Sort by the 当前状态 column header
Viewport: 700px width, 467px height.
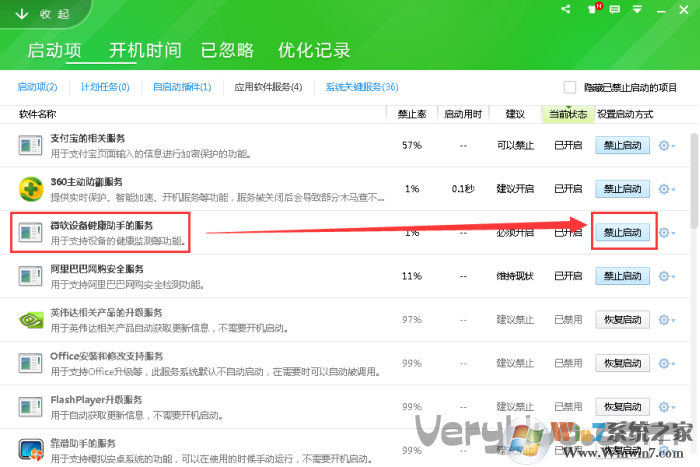tap(568, 114)
